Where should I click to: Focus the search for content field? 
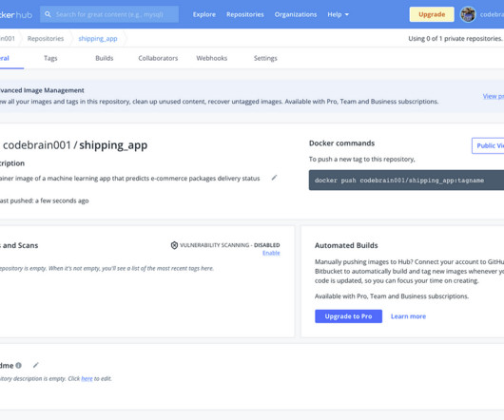[109, 14]
